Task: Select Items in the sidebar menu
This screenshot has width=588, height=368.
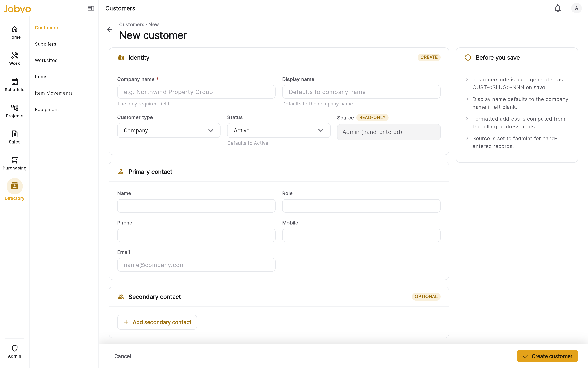Action: pos(41,77)
